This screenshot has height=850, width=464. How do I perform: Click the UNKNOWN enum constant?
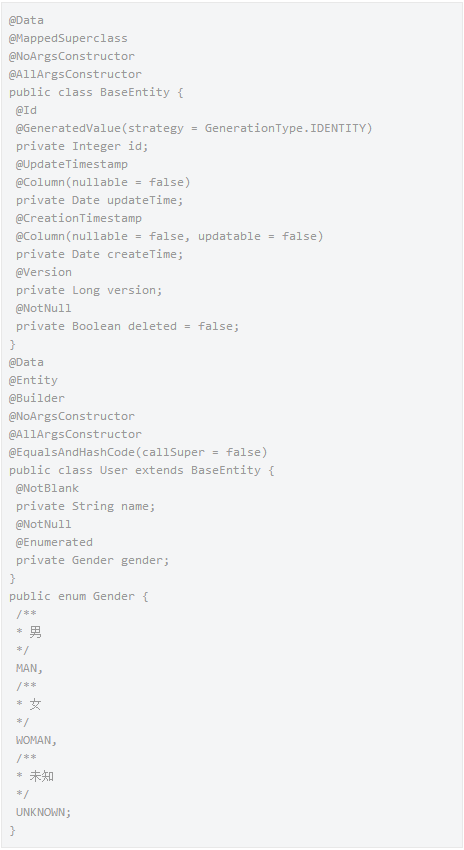43,812
